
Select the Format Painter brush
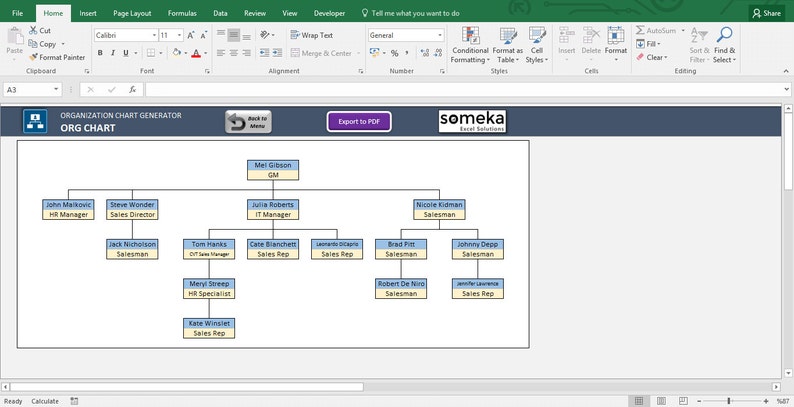pos(33,57)
